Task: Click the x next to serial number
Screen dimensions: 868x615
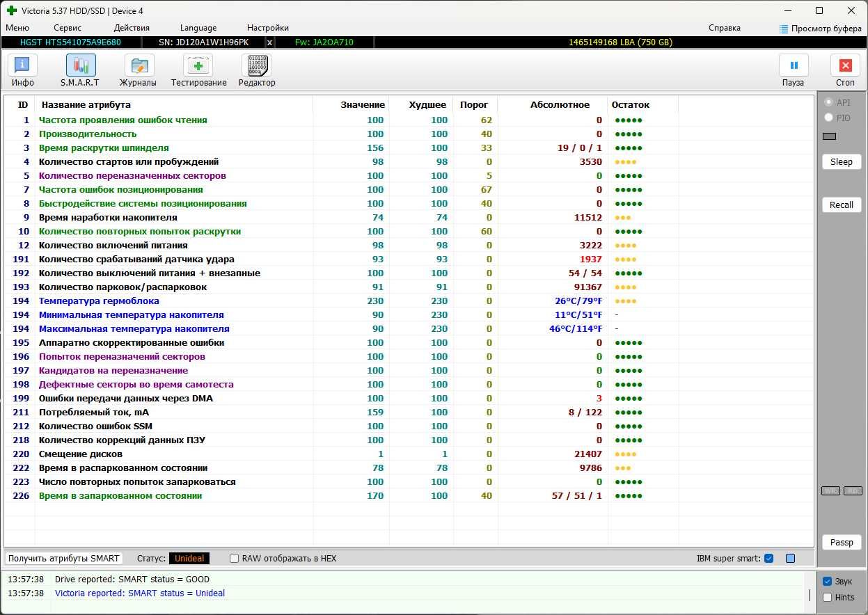Action: tap(269, 42)
